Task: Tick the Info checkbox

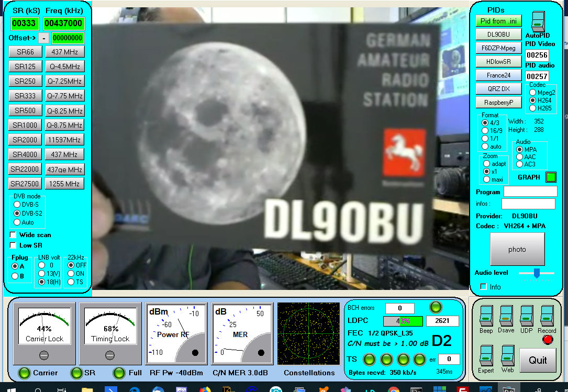Action: pos(484,287)
